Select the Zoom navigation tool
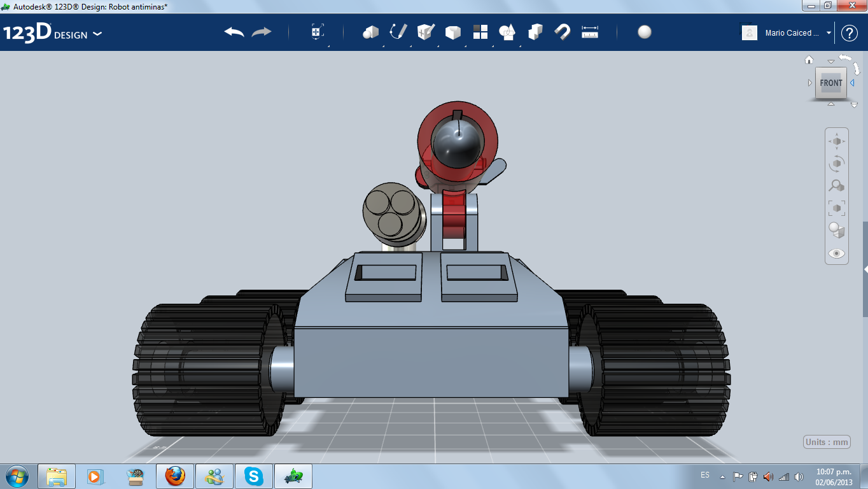The height and width of the screenshot is (489, 868). point(837,185)
